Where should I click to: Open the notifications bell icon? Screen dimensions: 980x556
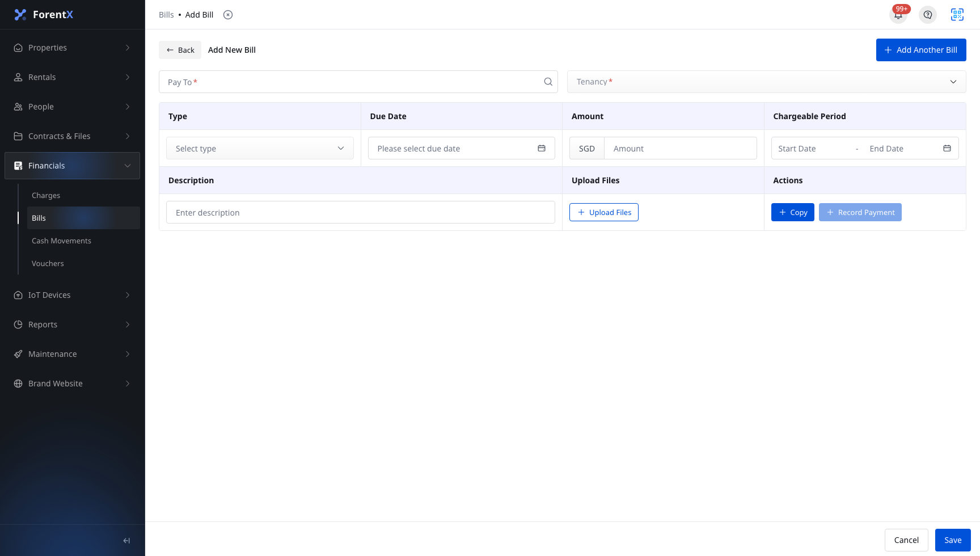898,15
